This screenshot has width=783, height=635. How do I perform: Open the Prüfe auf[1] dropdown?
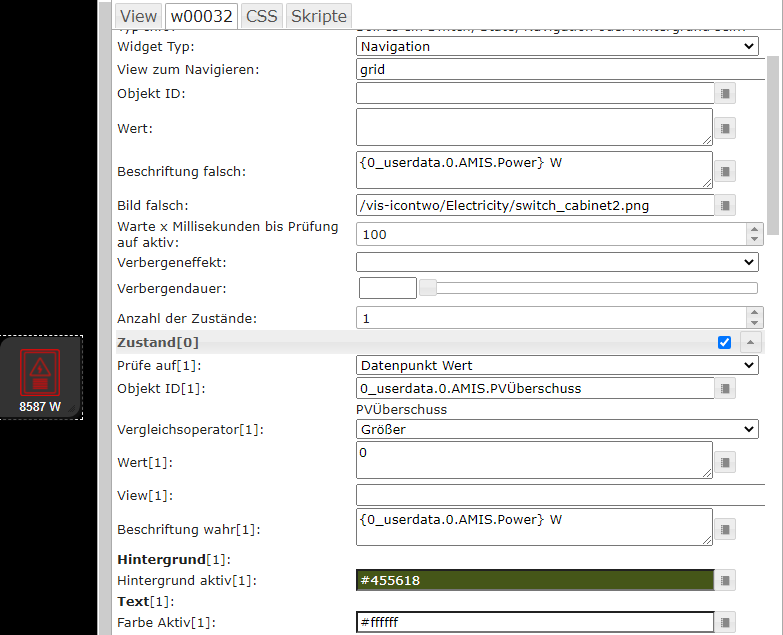tap(557, 365)
